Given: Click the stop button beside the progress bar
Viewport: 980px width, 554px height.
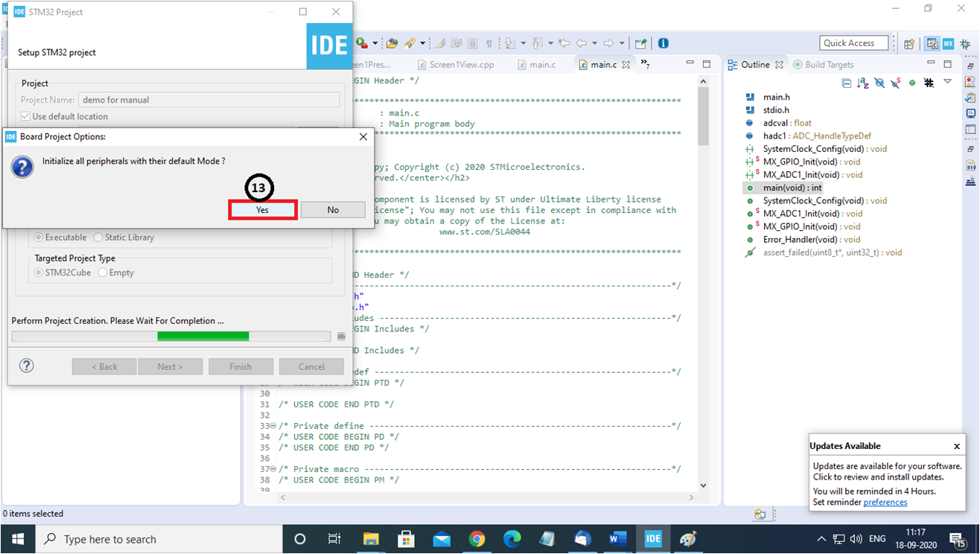Looking at the screenshot, I should click(x=341, y=337).
